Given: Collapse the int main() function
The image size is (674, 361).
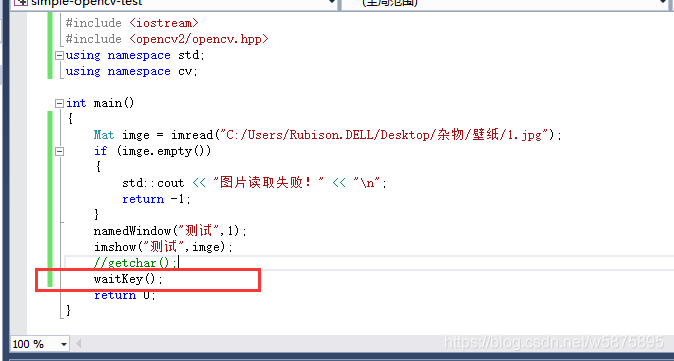Looking at the screenshot, I should point(59,103).
